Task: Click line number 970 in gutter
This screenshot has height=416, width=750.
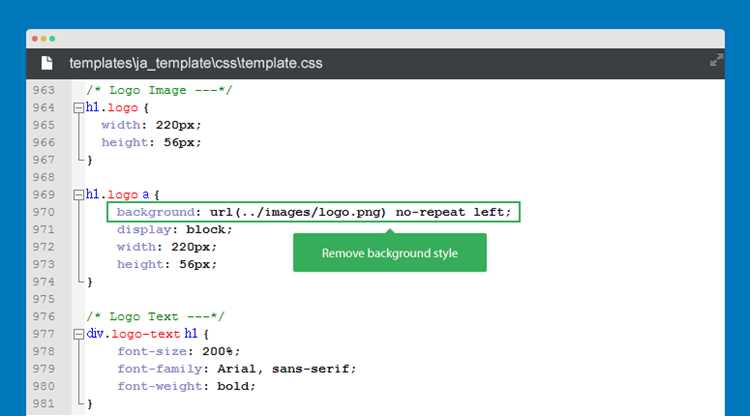Action: pos(44,212)
